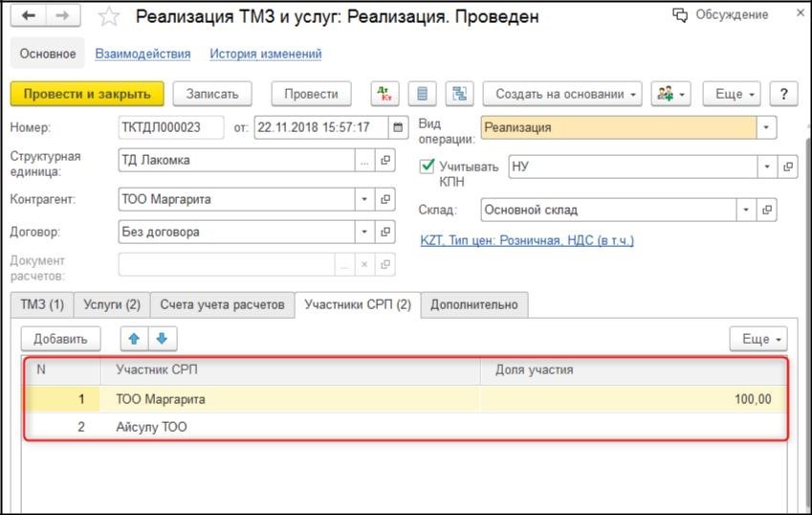Switch to the Услуги (2) tab

pos(112,304)
